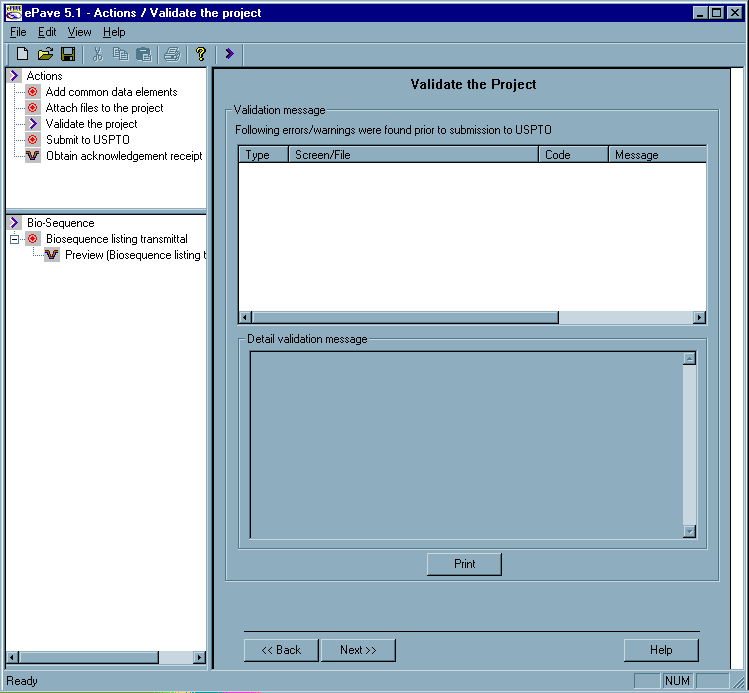Open the Edit menu

47,32
